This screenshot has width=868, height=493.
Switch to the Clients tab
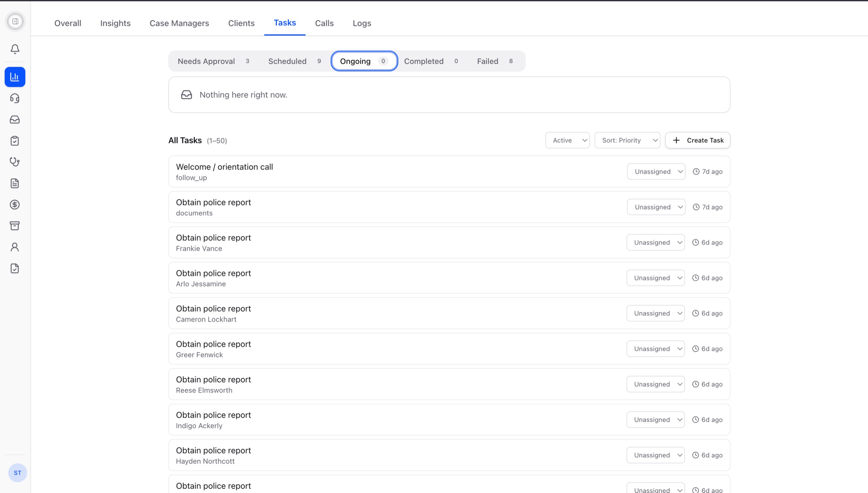[x=241, y=23]
